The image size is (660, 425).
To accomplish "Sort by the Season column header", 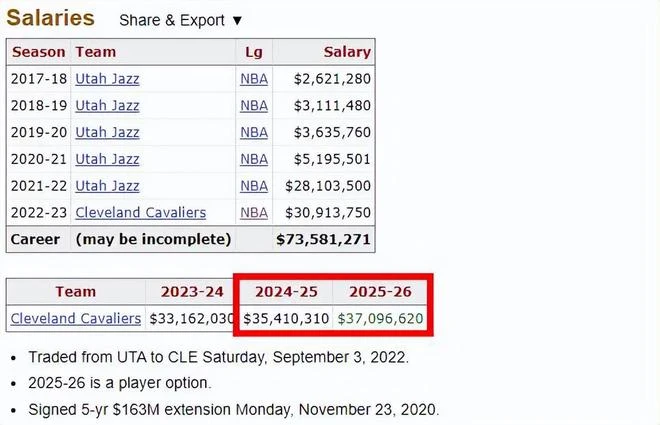I will (39, 52).
